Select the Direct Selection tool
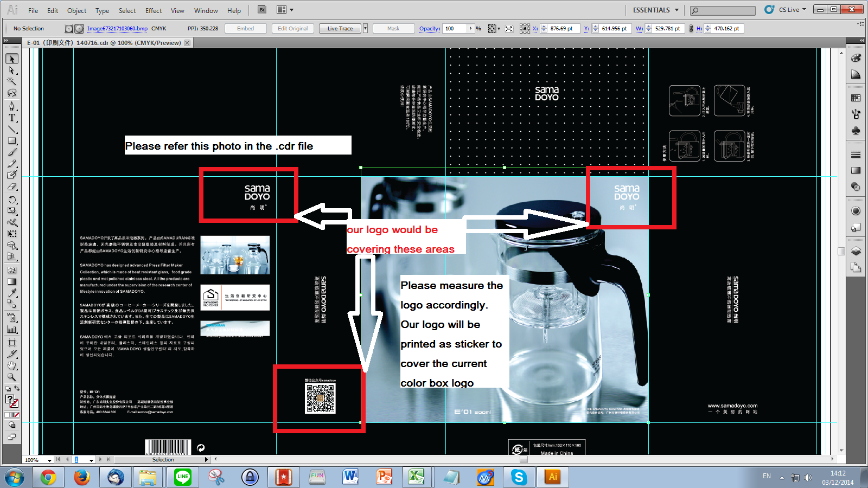Image resolution: width=868 pixels, height=488 pixels. pyautogui.click(x=11, y=70)
